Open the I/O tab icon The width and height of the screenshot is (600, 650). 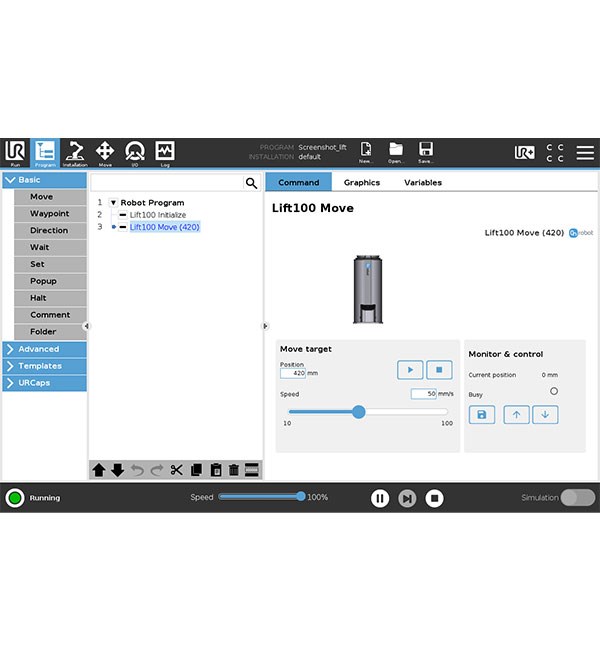pyautogui.click(x=135, y=153)
